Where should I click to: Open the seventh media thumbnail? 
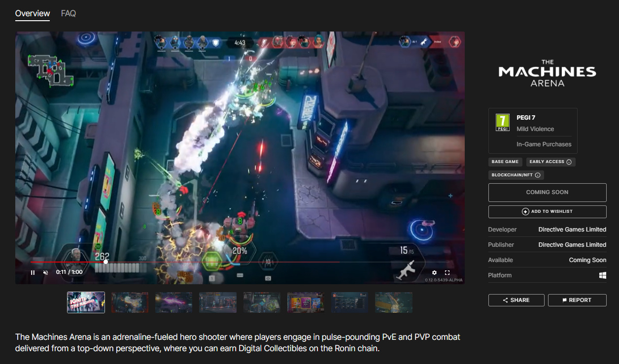(350, 302)
